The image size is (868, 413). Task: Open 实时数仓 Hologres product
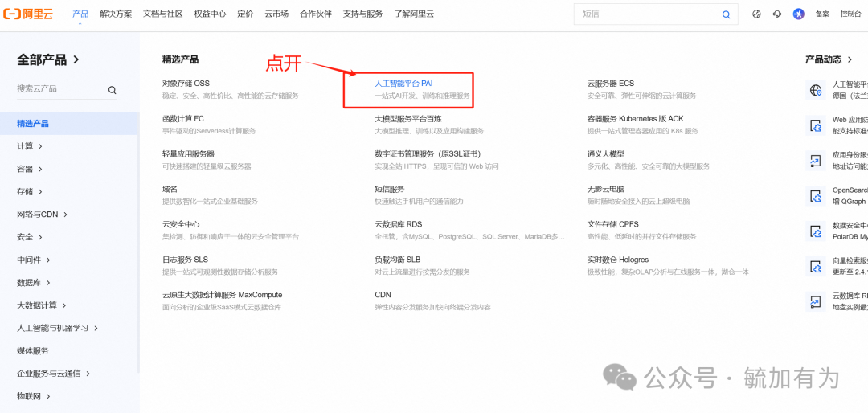point(618,260)
